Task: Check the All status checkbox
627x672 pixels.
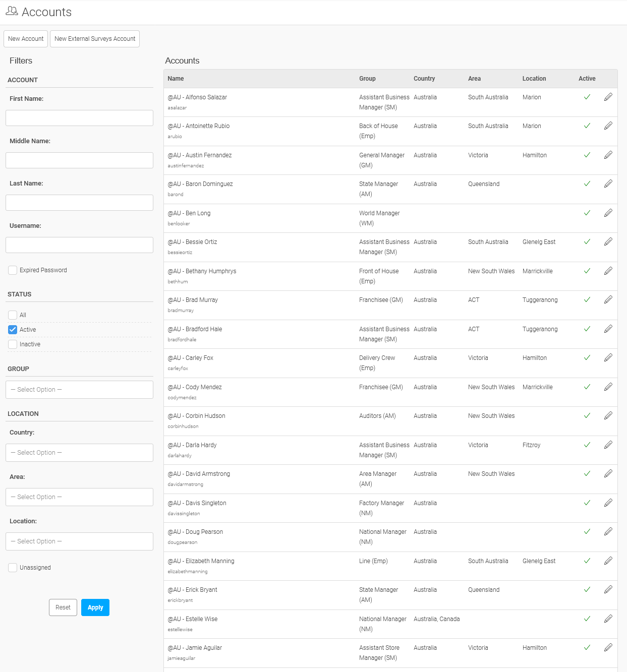Action: [13, 315]
